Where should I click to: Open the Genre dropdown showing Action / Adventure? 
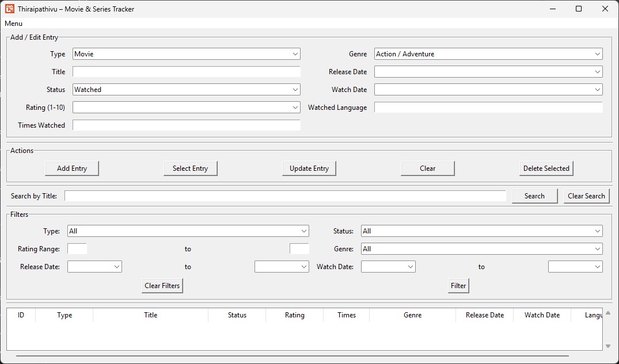[488, 54]
